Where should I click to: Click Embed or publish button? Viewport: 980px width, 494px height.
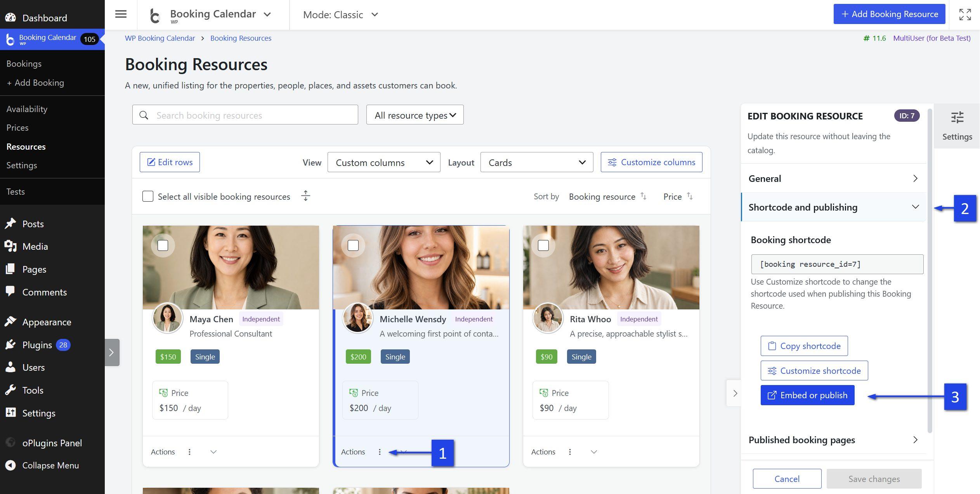807,395
